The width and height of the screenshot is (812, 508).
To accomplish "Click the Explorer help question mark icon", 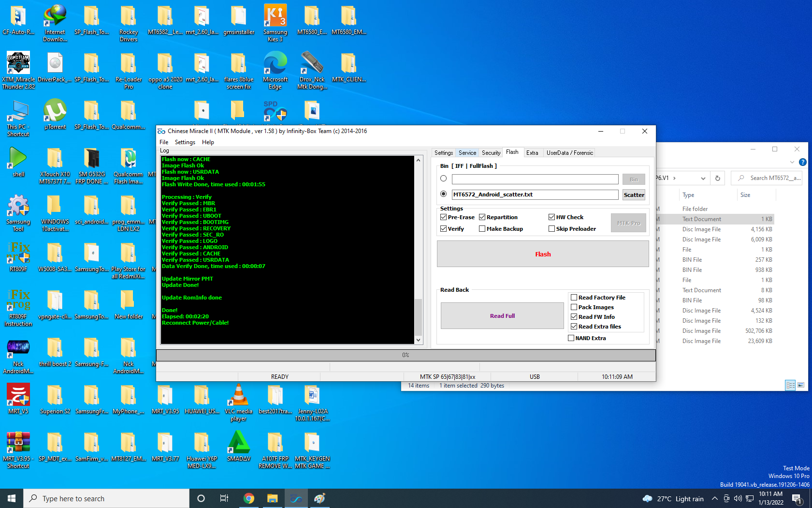I will [803, 162].
